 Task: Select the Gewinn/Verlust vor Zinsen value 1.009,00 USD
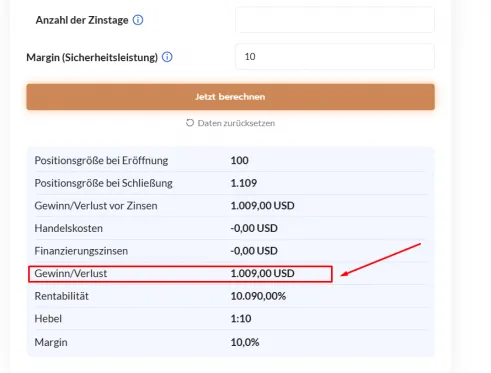tap(263, 206)
